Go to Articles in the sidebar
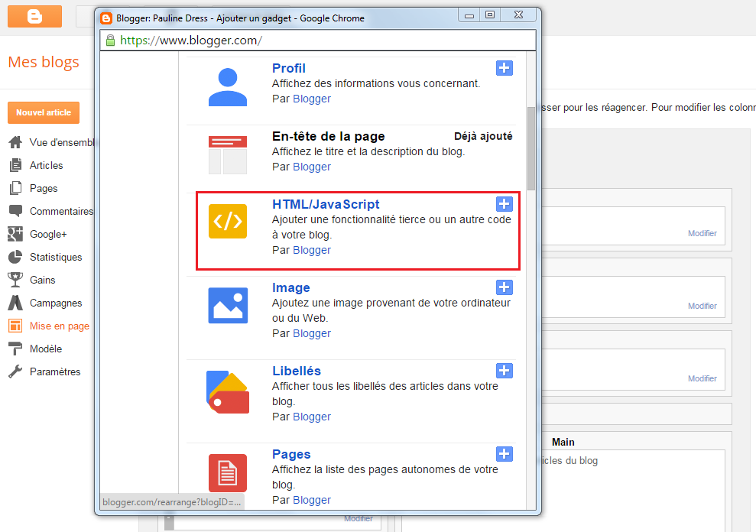The height and width of the screenshot is (532, 756). [46, 165]
